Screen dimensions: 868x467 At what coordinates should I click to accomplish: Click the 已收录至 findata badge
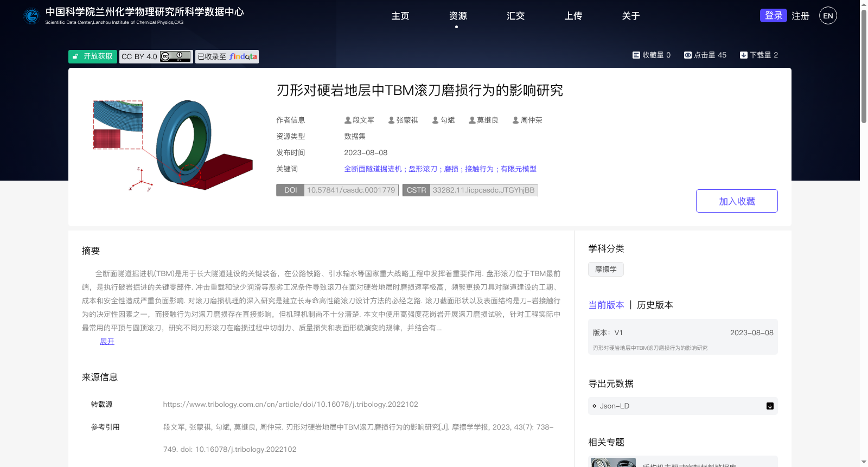(227, 56)
